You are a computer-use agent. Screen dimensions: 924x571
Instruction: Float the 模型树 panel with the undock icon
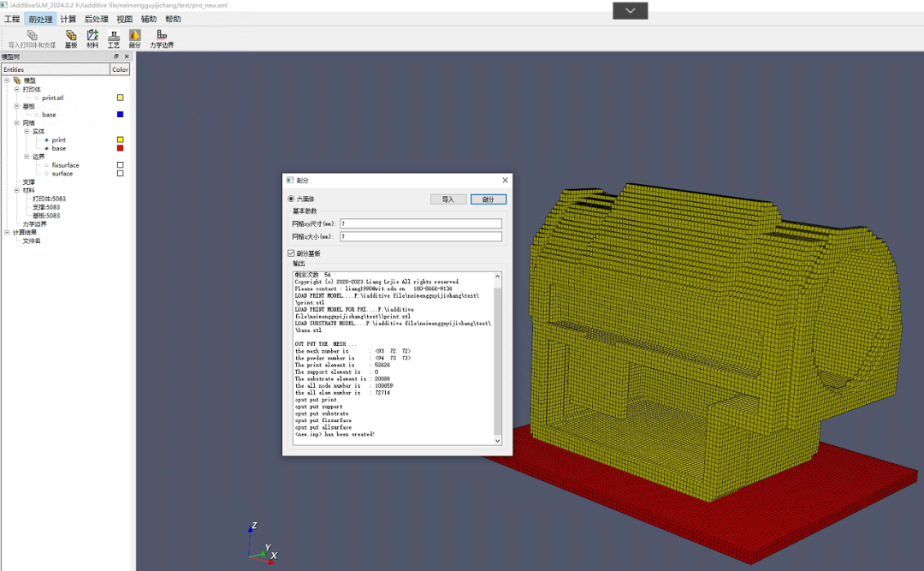(116, 57)
